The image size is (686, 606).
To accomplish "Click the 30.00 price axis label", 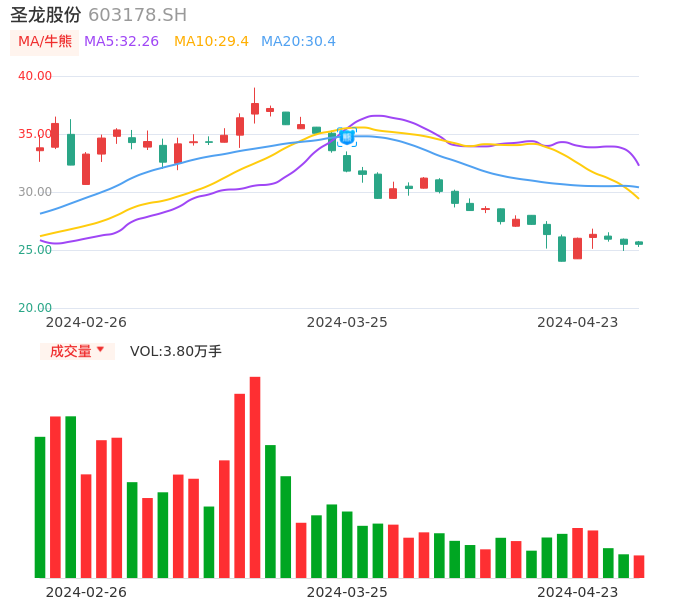I will pos(35,192).
